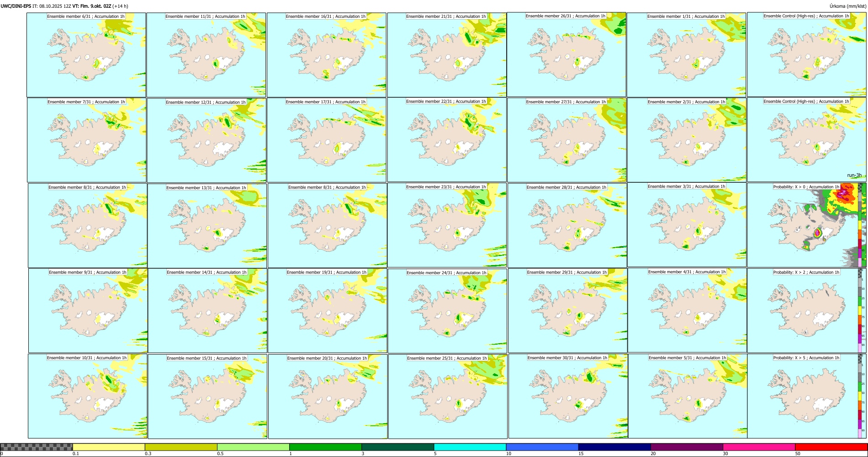Open the Ensemble member 6/31 map panel
Screen dimensions: 868x457
point(86,55)
